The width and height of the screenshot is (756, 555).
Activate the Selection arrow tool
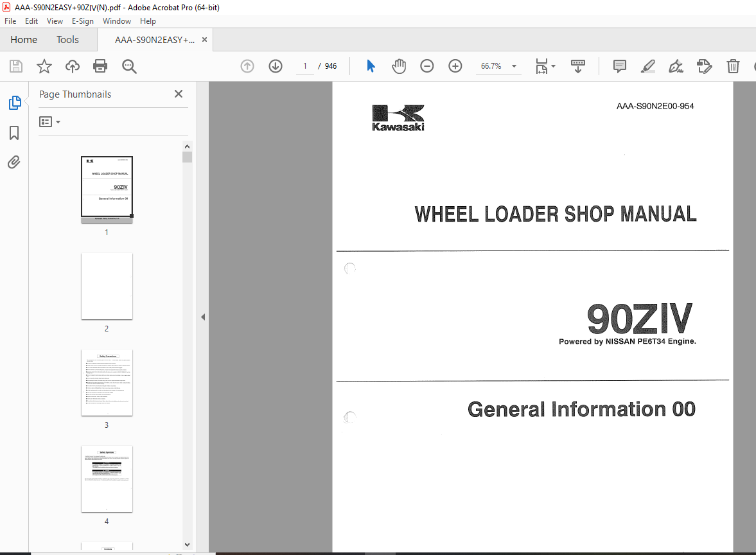(x=371, y=66)
